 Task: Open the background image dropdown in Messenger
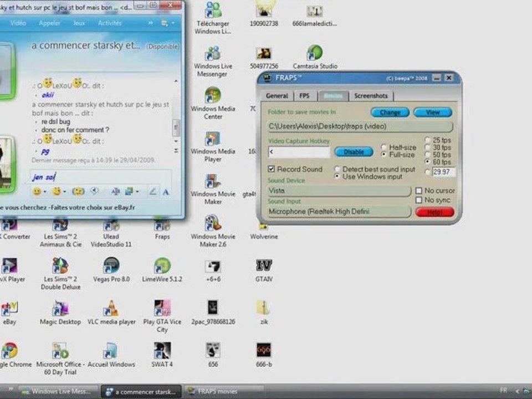coord(137,192)
